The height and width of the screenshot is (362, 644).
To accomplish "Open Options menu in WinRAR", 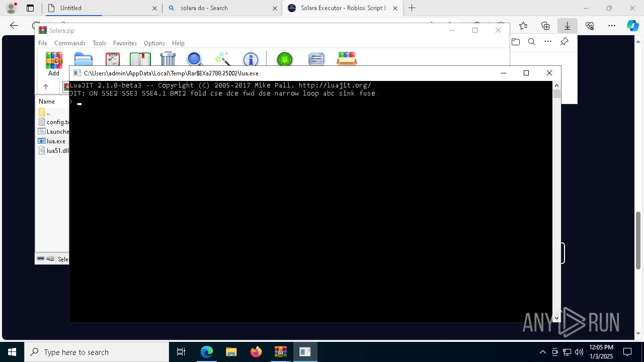I will (154, 43).
